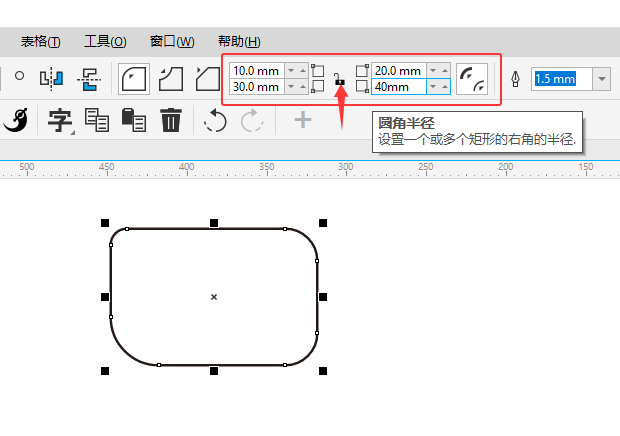Click the left-middle selection handle of rectangle

105,297
